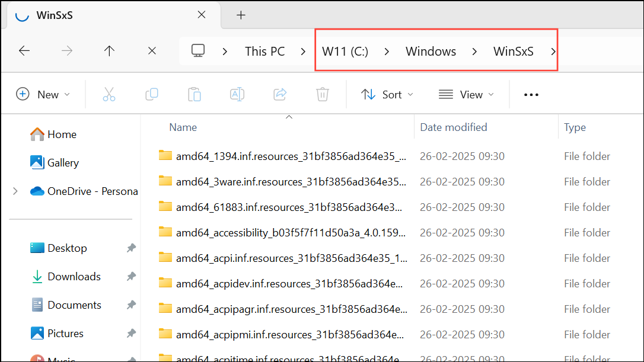Click the Rename icon in toolbar
Image resolution: width=644 pixels, height=362 pixels.
[237, 94]
